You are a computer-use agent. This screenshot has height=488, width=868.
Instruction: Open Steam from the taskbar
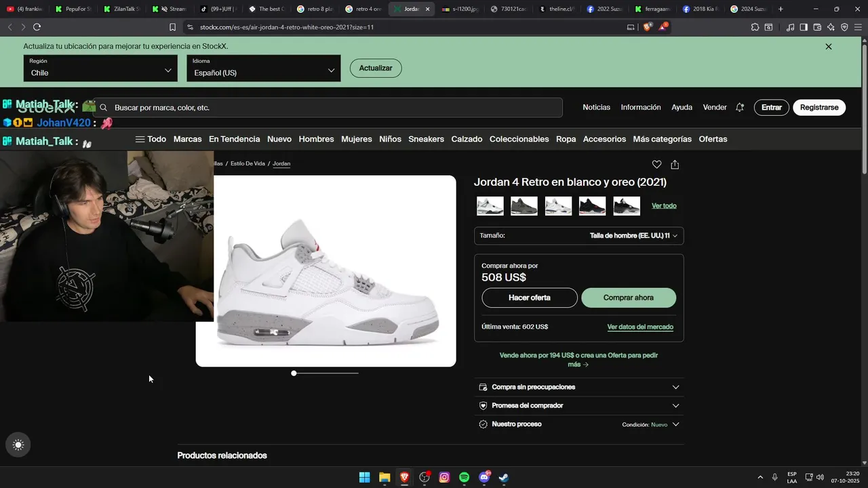tap(504, 477)
